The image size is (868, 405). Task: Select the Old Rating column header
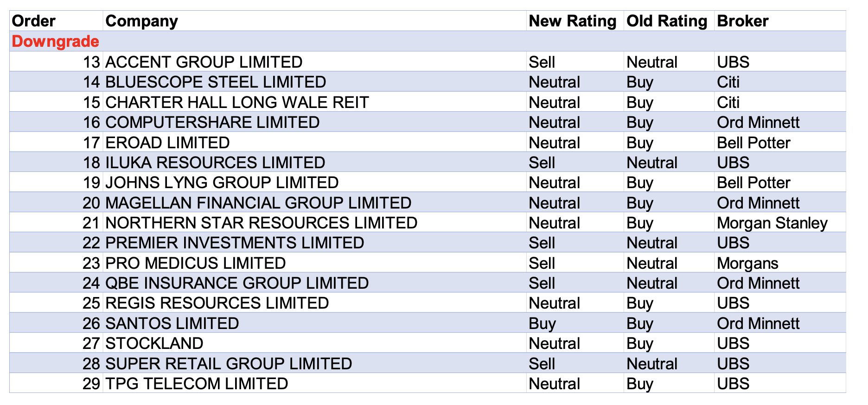tap(666, 21)
